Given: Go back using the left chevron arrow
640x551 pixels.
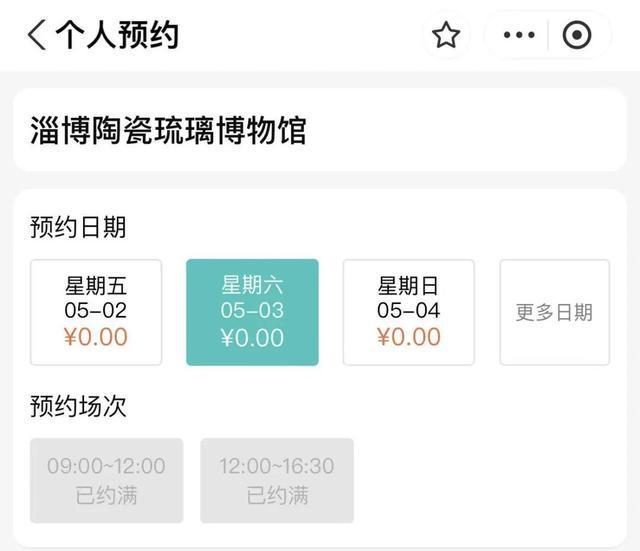Looking at the screenshot, I should tap(37, 35).
